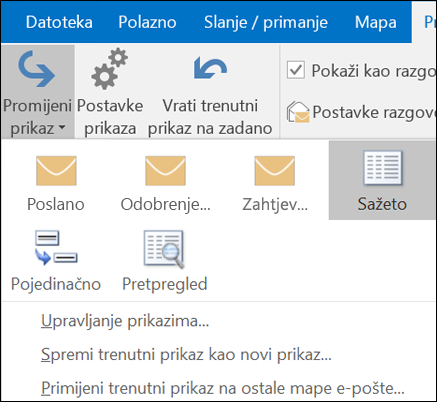Choose the Pojedinačno view
This screenshot has width=437, height=402.
56,261
